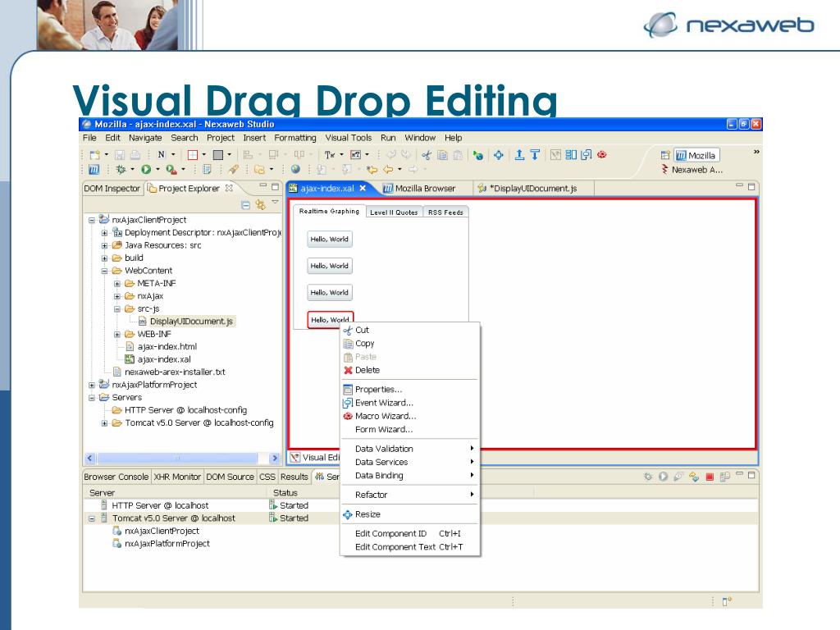
Task: Click the Collapse All icon in Project Explorer
Action: tap(245, 204)
